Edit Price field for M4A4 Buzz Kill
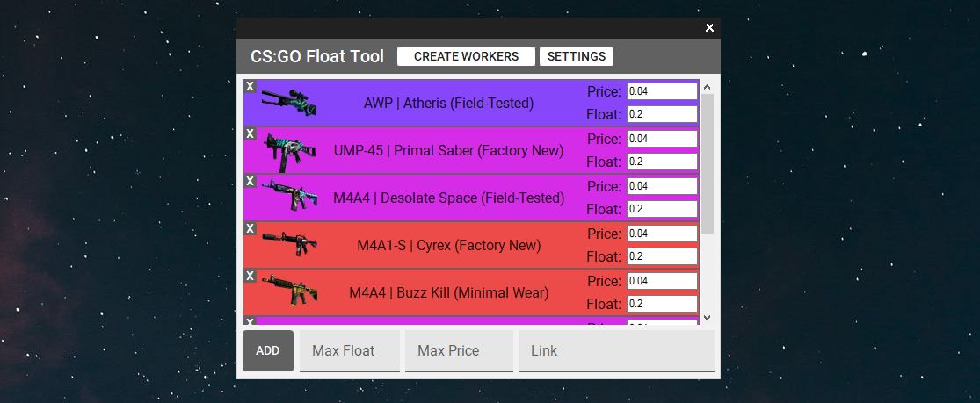Viewport: 980px width, 403px height. pos(662,281)
